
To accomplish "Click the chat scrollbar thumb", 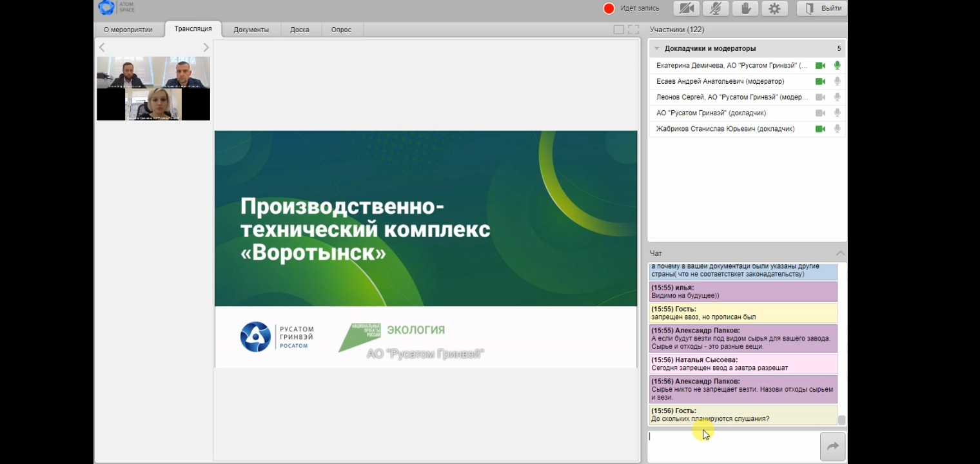I will (841, 420).
